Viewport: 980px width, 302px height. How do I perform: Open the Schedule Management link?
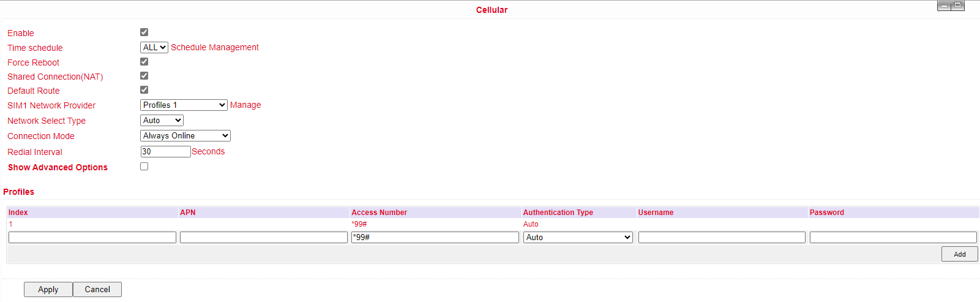pos(214,47)
